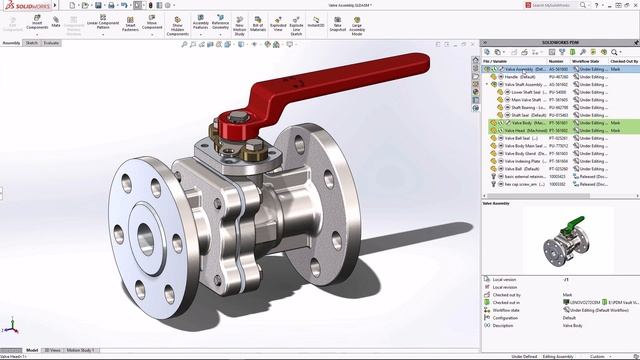This screenshot has height=360, width=640.
Task: Click the Section View icon
Action: coord(210,44)
